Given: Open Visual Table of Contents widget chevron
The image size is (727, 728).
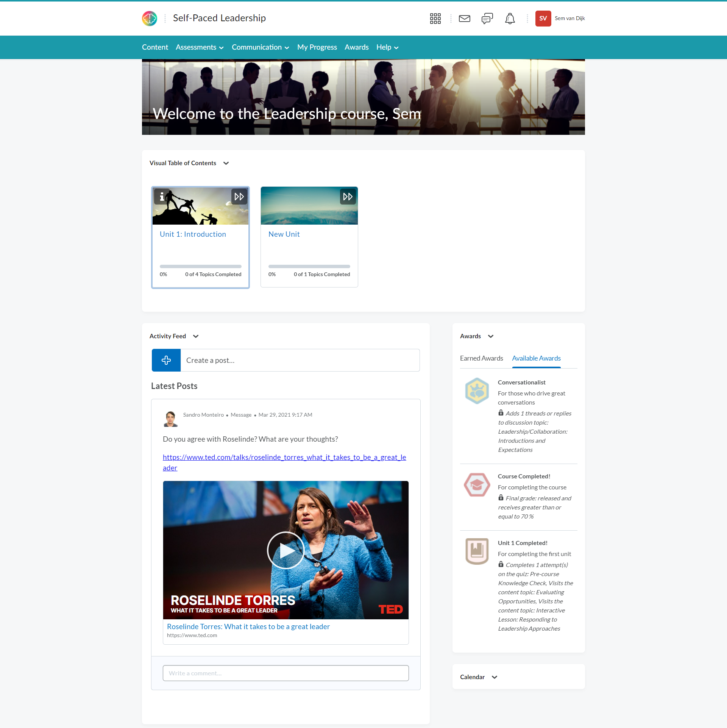Looking at the screenshot, I should click(226, 163).
